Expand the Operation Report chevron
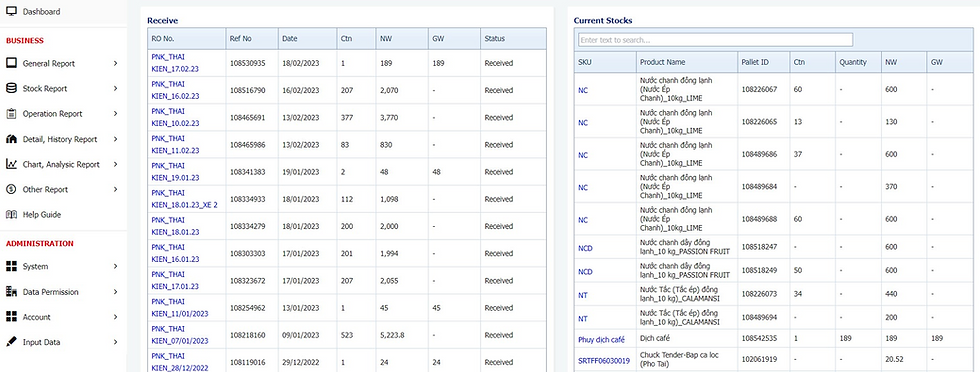 [x=116, y=114]
